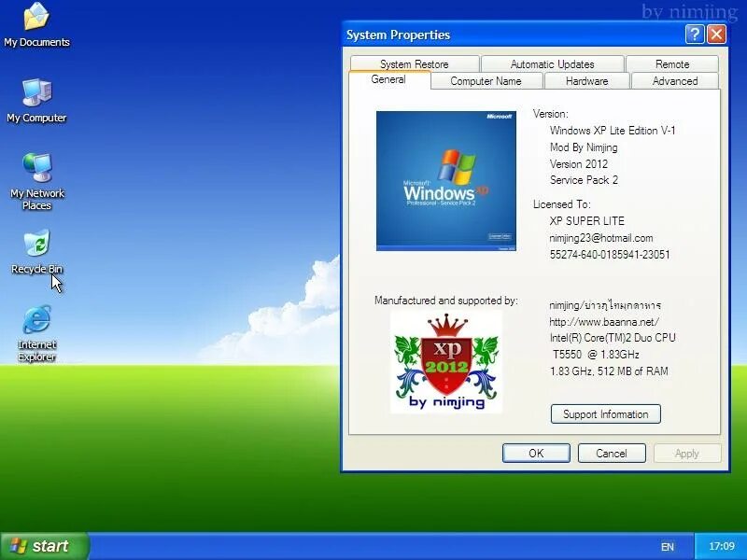Select the My Network Places icon
The image size is (747, 560).
point(36,181)
